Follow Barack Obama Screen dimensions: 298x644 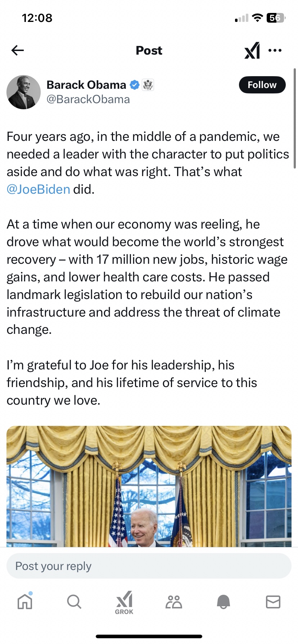(262, 85)
